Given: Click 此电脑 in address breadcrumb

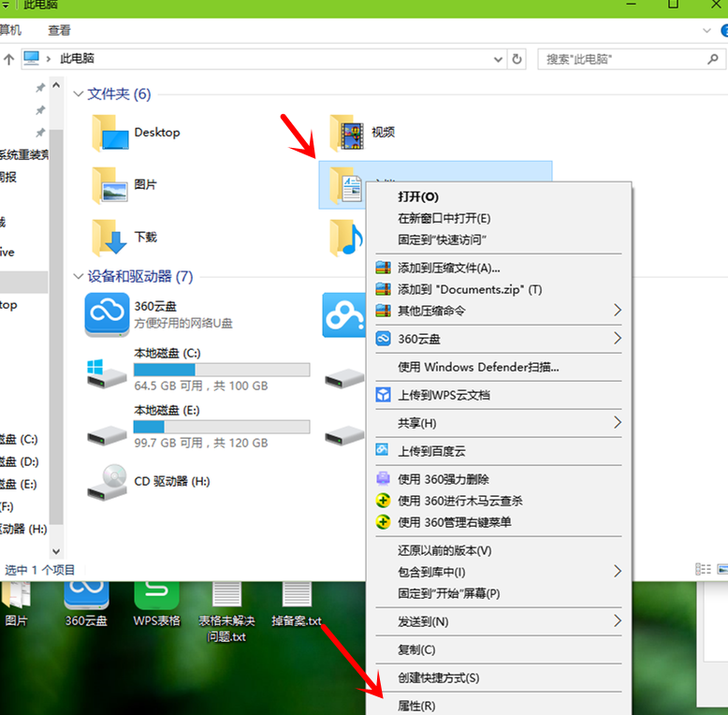Looking at the screenshot, I should click(x=77, y=59).
